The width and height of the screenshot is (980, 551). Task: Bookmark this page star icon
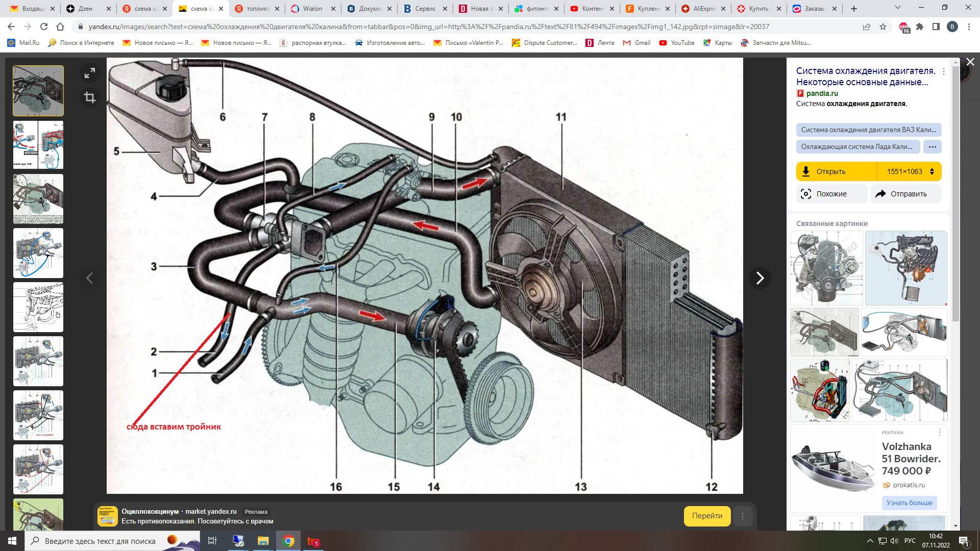(883, 27)
